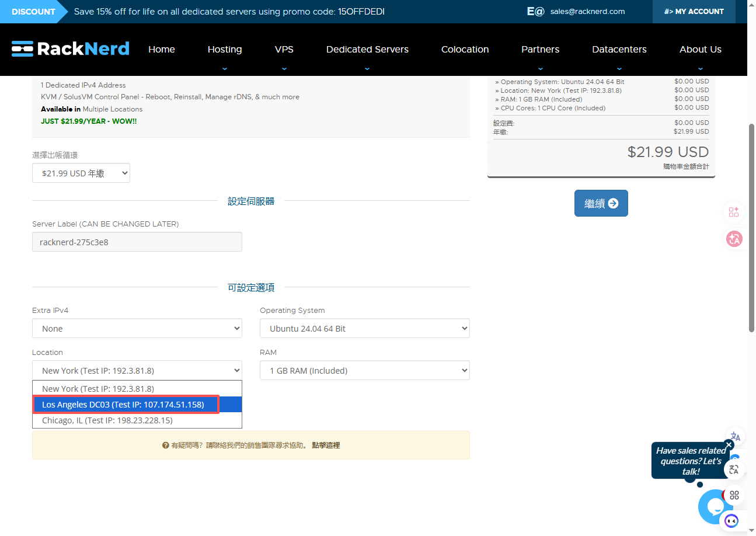Click the 1 Dedicated IPv4 Address text
The width and height of the screenshot is (756, 536).
[x=83, y=85]
